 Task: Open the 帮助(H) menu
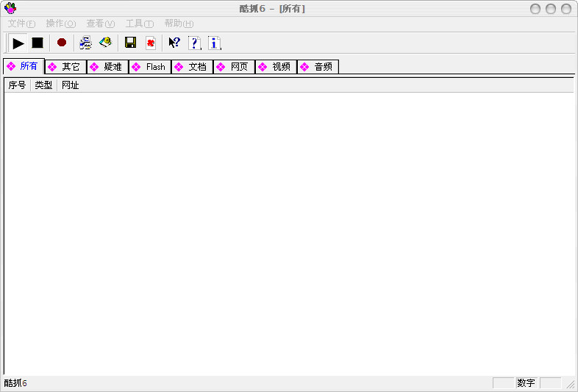coord(179,24)
